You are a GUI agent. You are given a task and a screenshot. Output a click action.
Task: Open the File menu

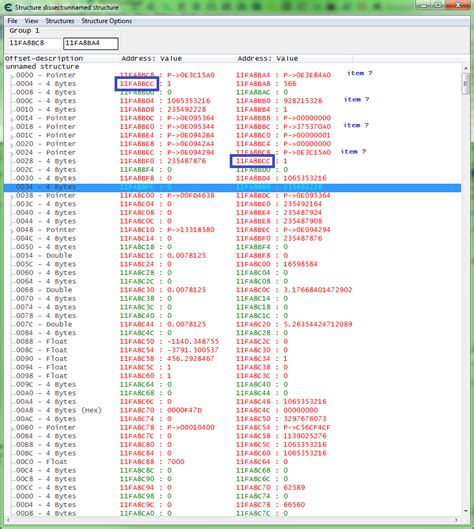[12, 21]
